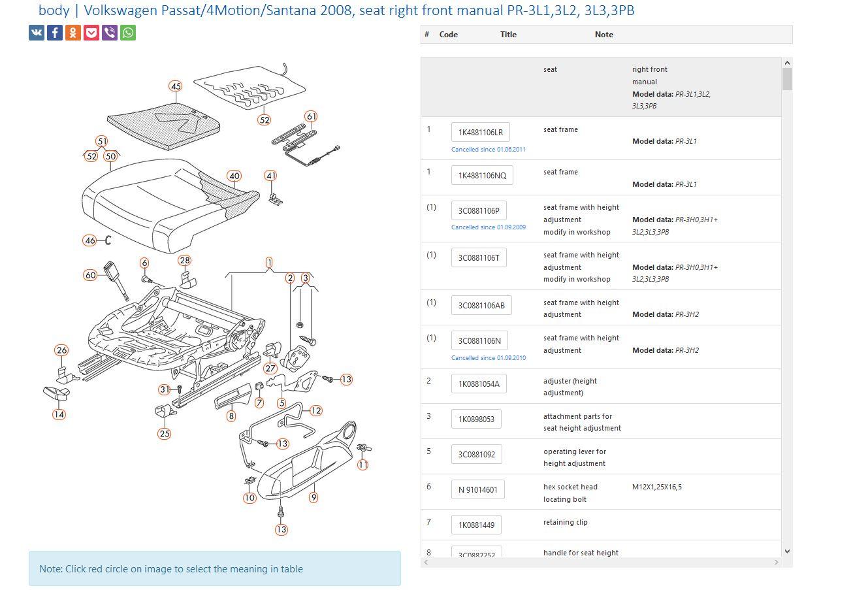This screenshot has width=868, height=590.
Task: Click the 'Note' column header
Action: point(604,35)
